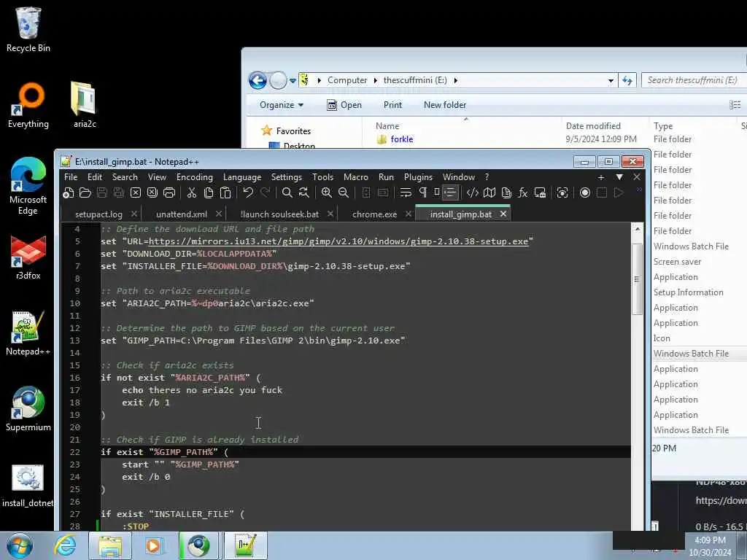Switch to the setupact.log tab
Viewport: 747px width, 560px height.
(x=98, y=214)
